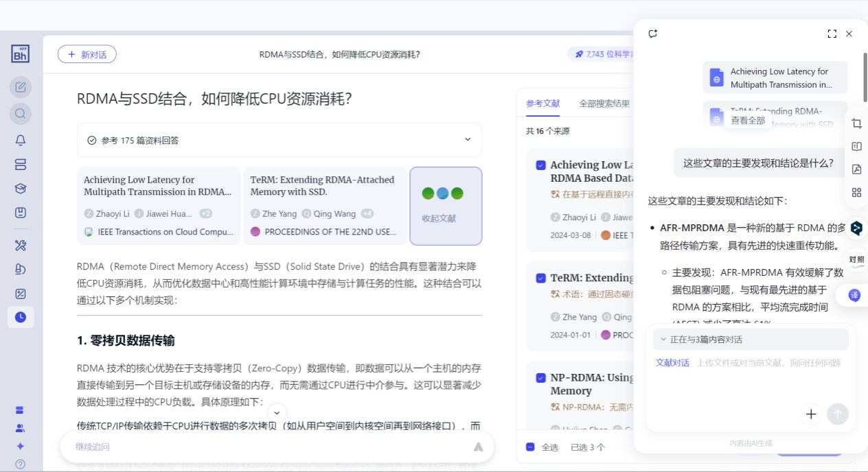Expand the 参考 175 篇资料回答 section
This screenshot has width=868, height=472.
(x=468, y=140)
